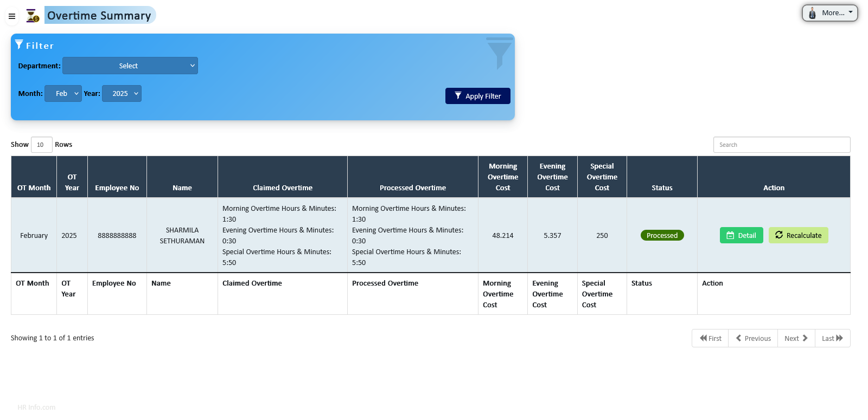Open Detail for Sharmila Sethuraman
The height and width of the screenshot is (420, 868).
click(741, 235)
